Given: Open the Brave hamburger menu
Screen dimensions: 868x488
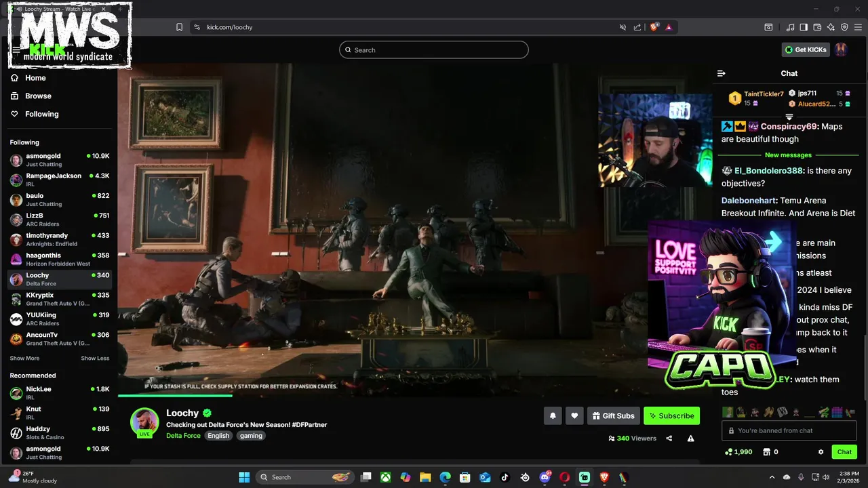Looking at the screenshot, I should click(858, 27).
